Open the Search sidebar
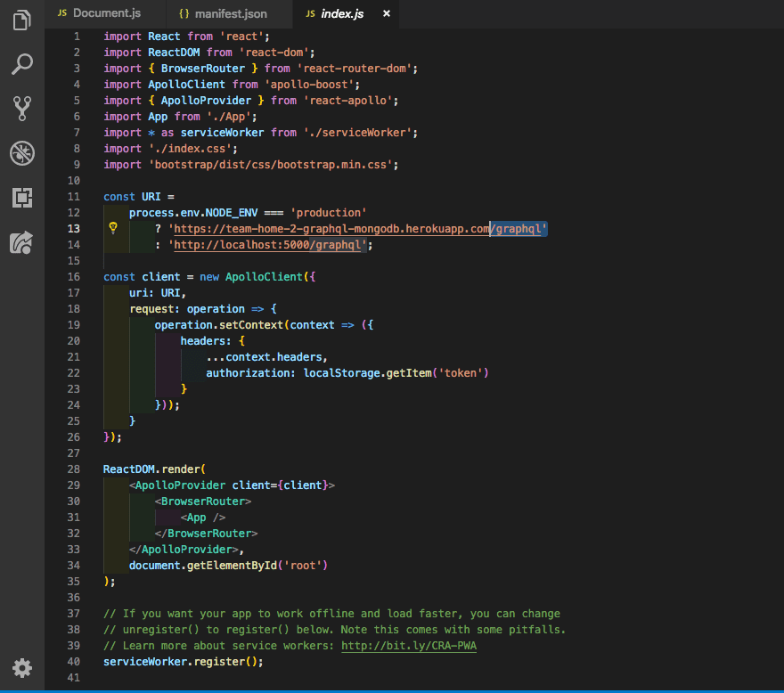This screenshot has height=693, width=784. (22, 64)
